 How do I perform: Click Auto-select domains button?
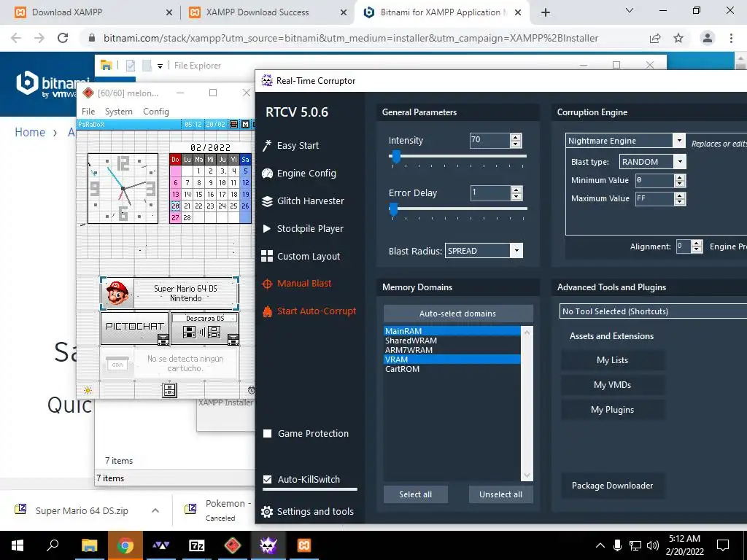pos(458,314)
